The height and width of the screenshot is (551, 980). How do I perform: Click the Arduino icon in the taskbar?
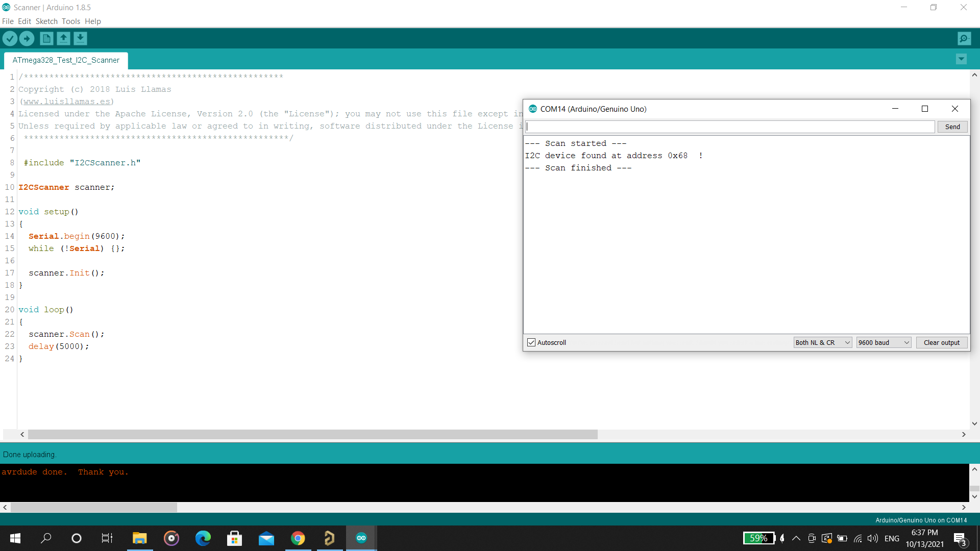point(361,538)
